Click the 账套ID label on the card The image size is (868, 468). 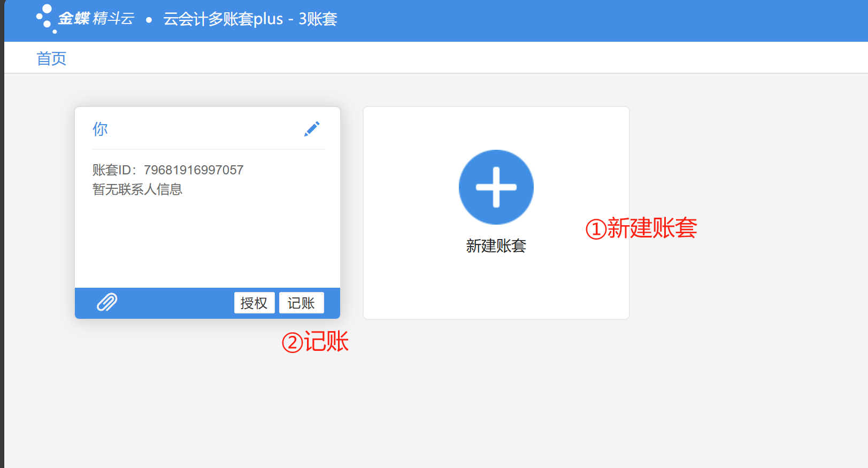point(114,170)
